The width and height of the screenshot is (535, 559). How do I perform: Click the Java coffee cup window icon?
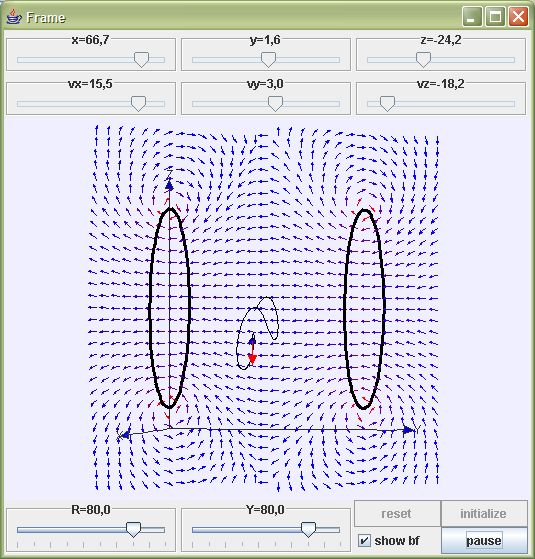coord(14,17)
